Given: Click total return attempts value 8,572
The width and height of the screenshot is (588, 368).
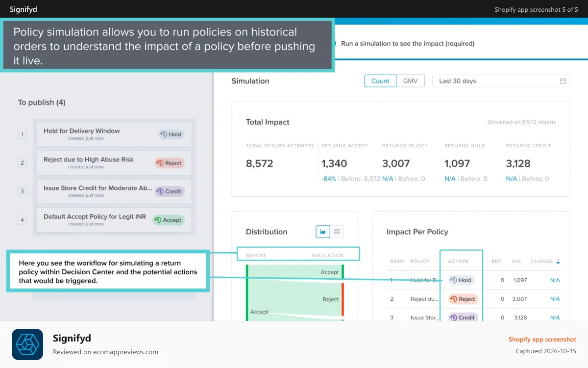Looking at the screenshot, I should (x=259, y=163).
